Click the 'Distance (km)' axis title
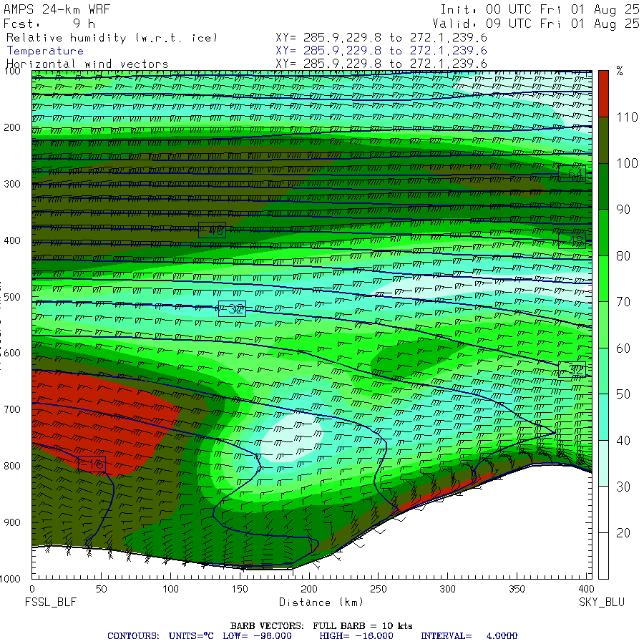This screenshot has height=644, width=644. [x=321, y=602]
